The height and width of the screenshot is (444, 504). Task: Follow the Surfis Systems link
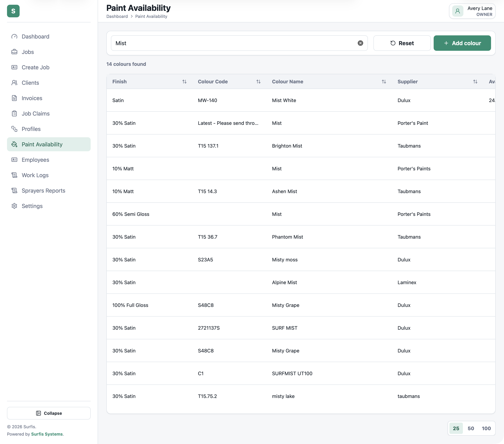(x=47, y=434)
